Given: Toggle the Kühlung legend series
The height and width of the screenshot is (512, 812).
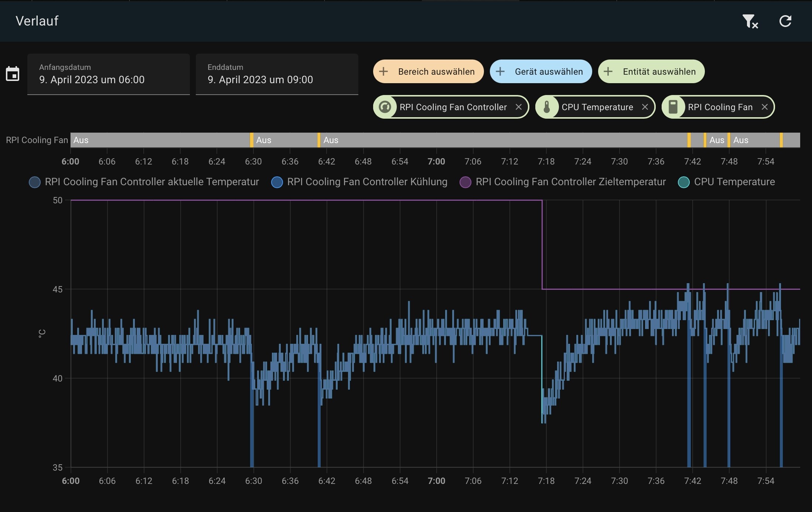Looking at the screenshot, I should click(359, 182).
